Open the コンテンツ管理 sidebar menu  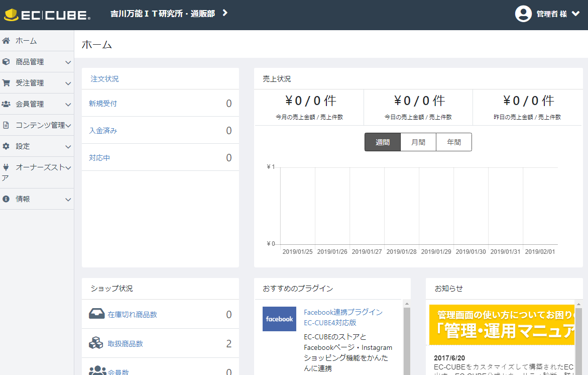pos(40,125)
